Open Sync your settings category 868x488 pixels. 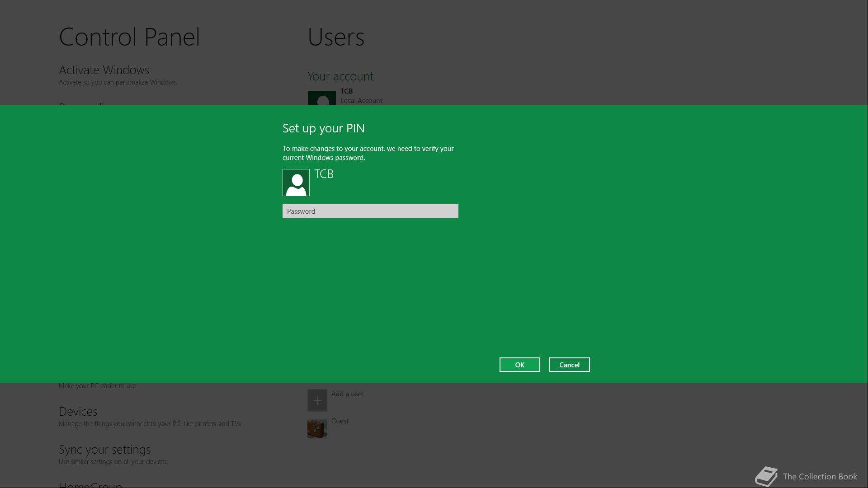[104, 450]
